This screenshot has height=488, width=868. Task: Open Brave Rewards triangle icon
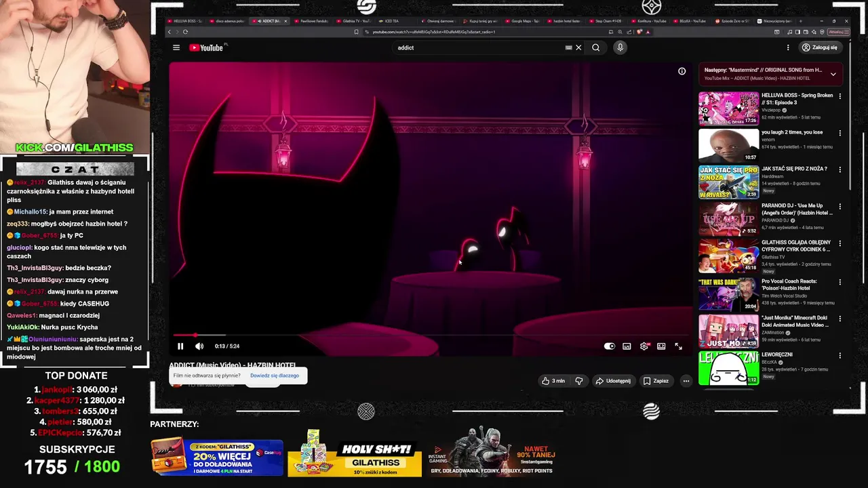(x=648, y=32)
